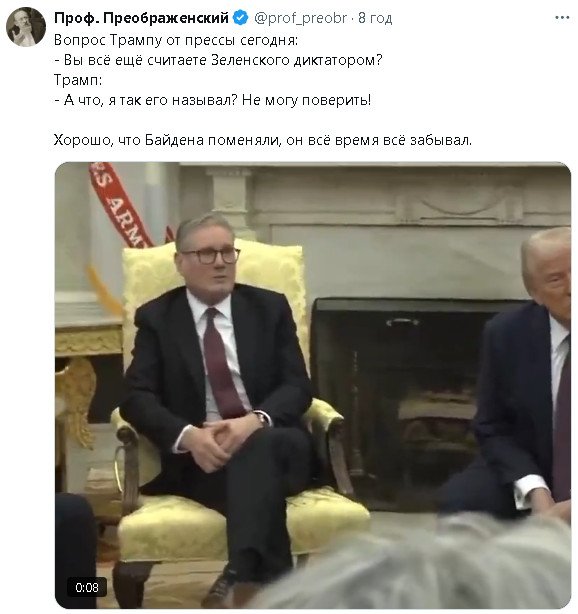The width and height of the screenshot is (578, 614).
Task: Click the standalone Трамп: line
Action: coord(78,80)
